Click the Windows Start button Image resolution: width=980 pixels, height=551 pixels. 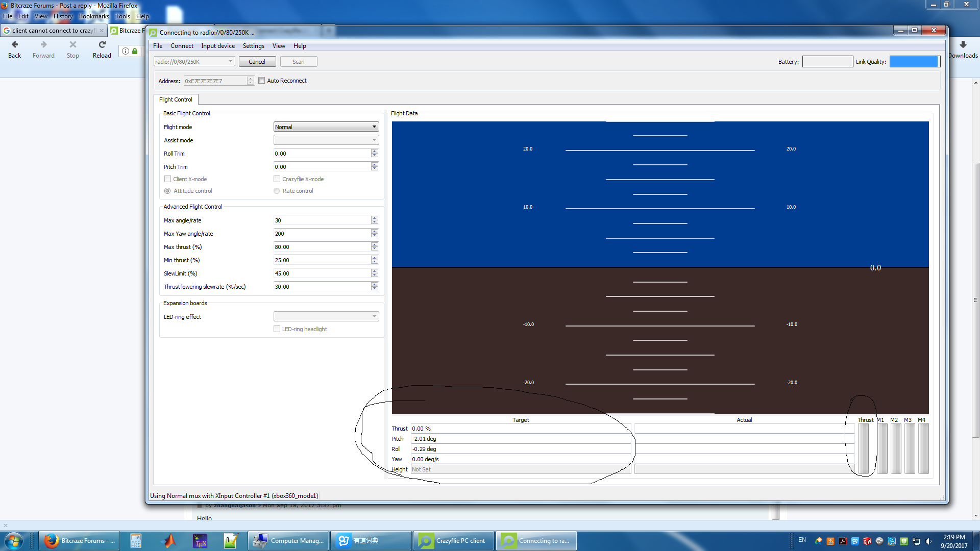[14, 540]
